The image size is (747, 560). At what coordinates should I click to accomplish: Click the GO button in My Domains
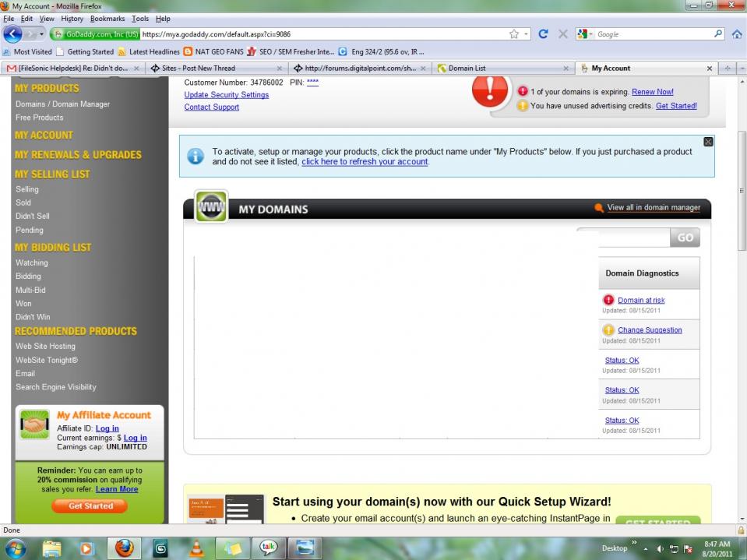click(685, 237)
